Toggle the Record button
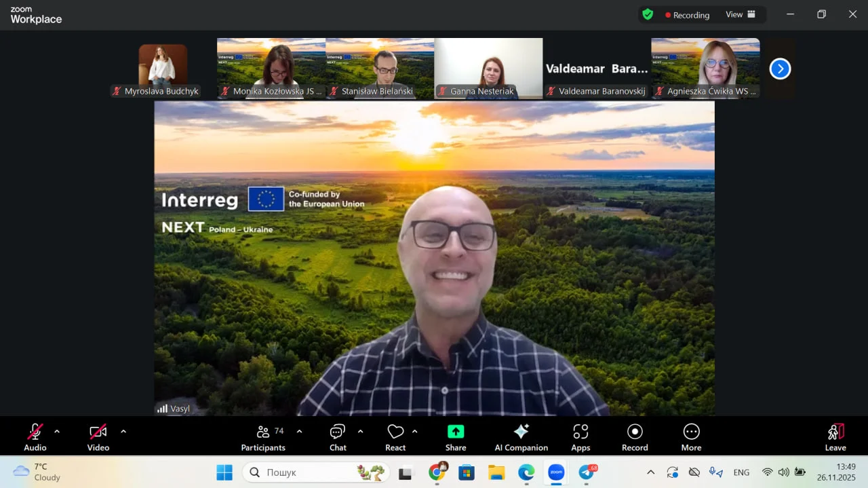Screen dimensions: 868x488 pyautogui.click(x=635, y=437)
